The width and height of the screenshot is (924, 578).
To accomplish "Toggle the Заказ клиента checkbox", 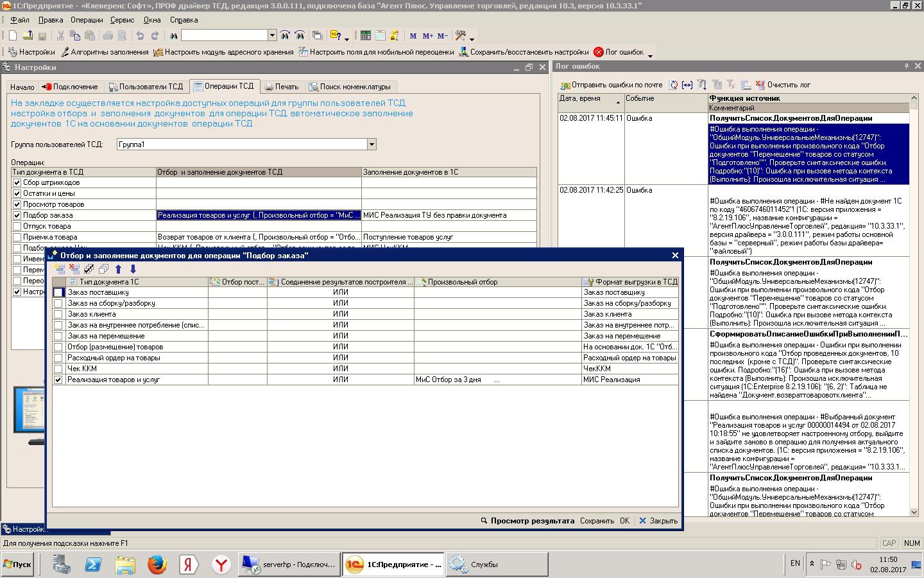I will (x=58, y=314).
